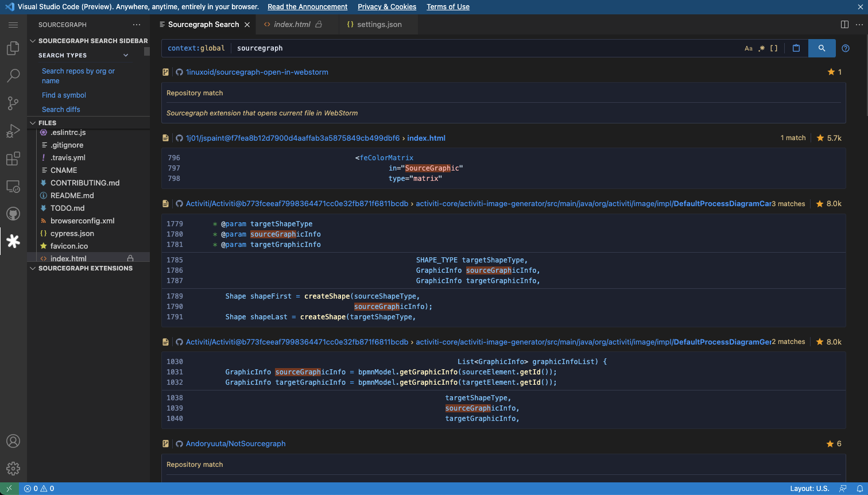Open the Accounts menu icon

[13, 441]
